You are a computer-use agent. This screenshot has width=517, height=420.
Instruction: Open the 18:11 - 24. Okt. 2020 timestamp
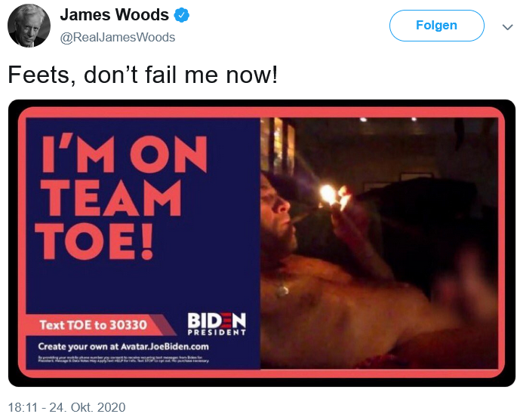coord(66,407)
